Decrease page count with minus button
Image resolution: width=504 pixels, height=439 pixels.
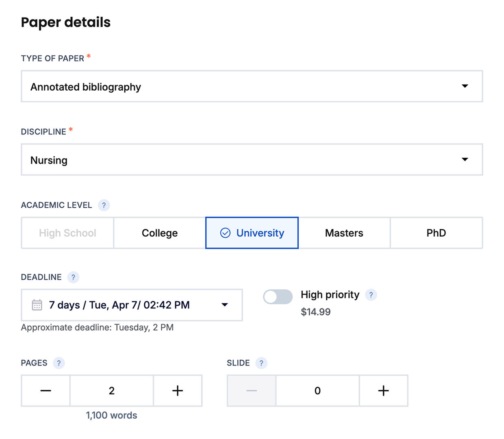tap(46, 391)
